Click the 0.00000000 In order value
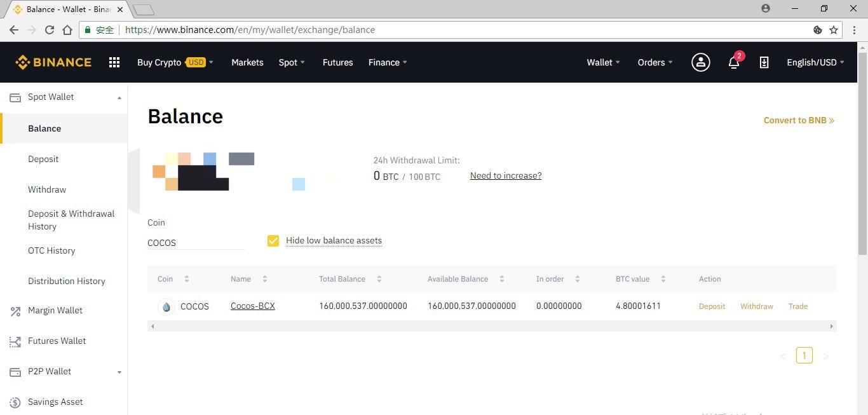Viewport: 868px width, 415px height. pos(559,306)
